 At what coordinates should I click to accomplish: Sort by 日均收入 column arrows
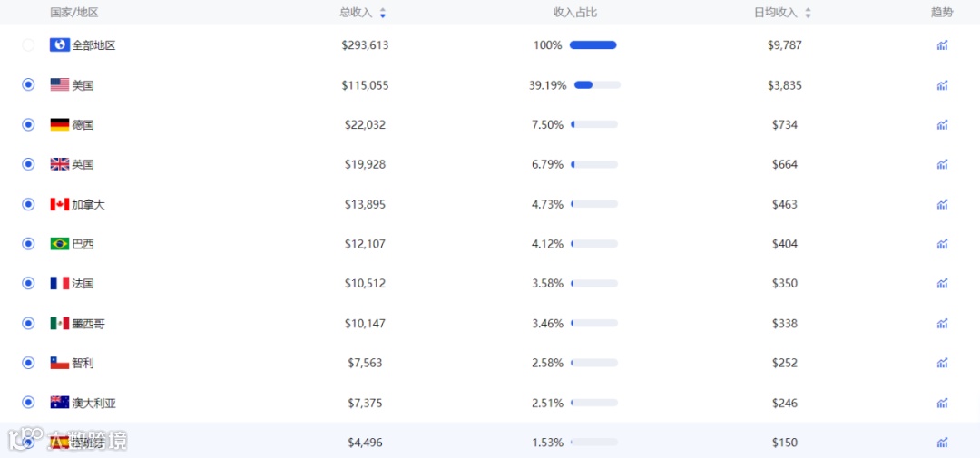(x=808, y=13)
